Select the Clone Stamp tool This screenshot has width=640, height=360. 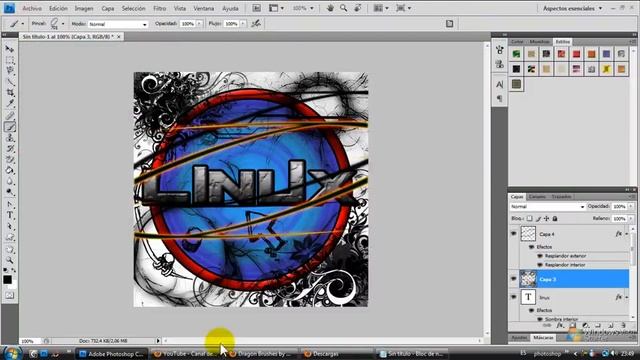point(9,138)
